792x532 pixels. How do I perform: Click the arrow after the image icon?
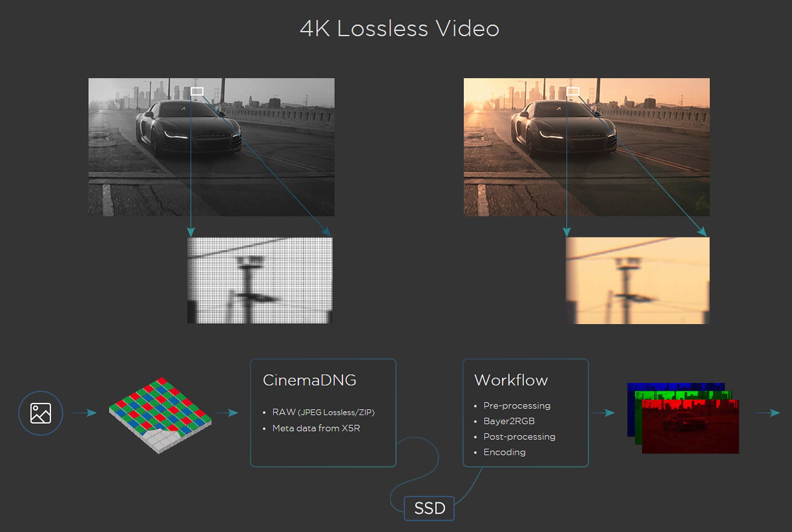click(x=84, y=413)
